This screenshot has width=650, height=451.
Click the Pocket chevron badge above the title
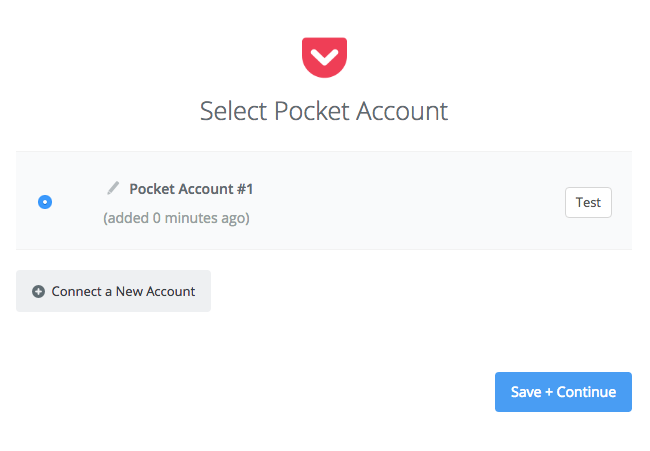pos(324,57)
